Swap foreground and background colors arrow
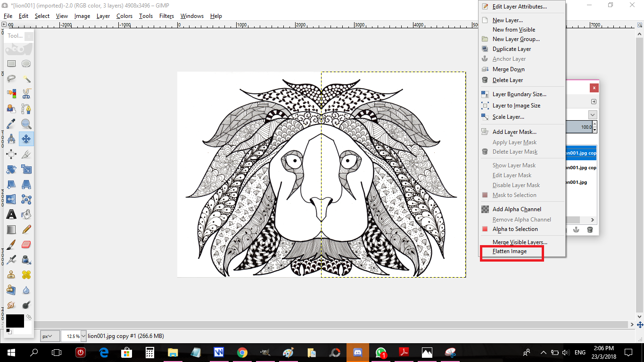 pos(29,317)
